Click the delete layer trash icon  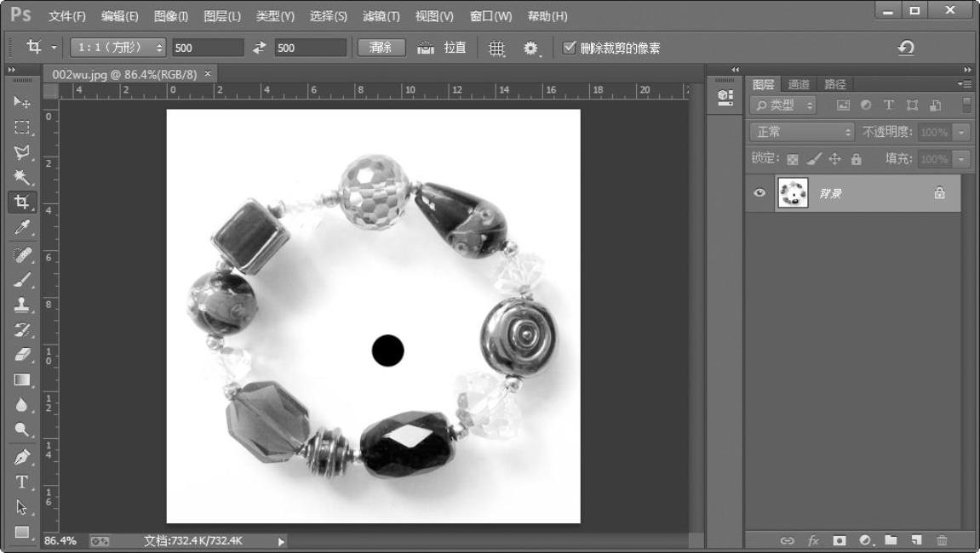pyautogui.click(x=942, y=540)
